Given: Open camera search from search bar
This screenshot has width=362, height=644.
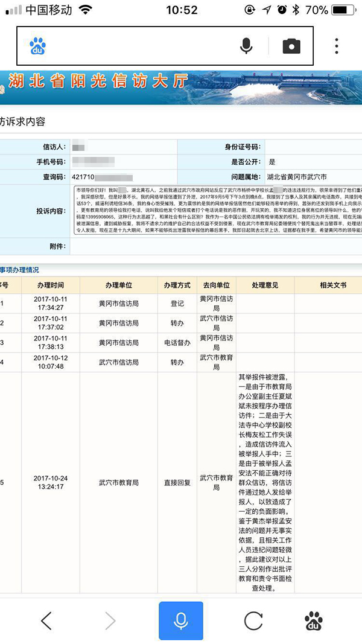Looking at the screenshot, I should (x=291, y=46).
